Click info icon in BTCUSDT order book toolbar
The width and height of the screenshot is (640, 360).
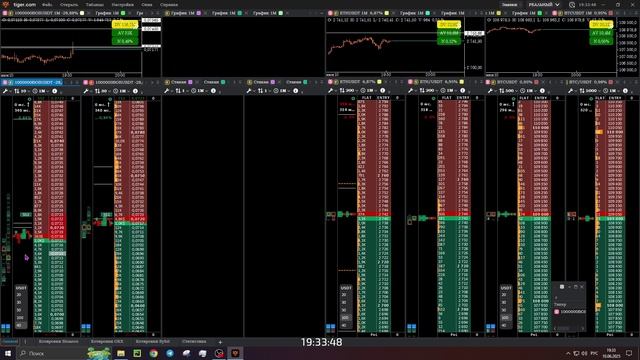pyautogui.click(x=542, y=91)
